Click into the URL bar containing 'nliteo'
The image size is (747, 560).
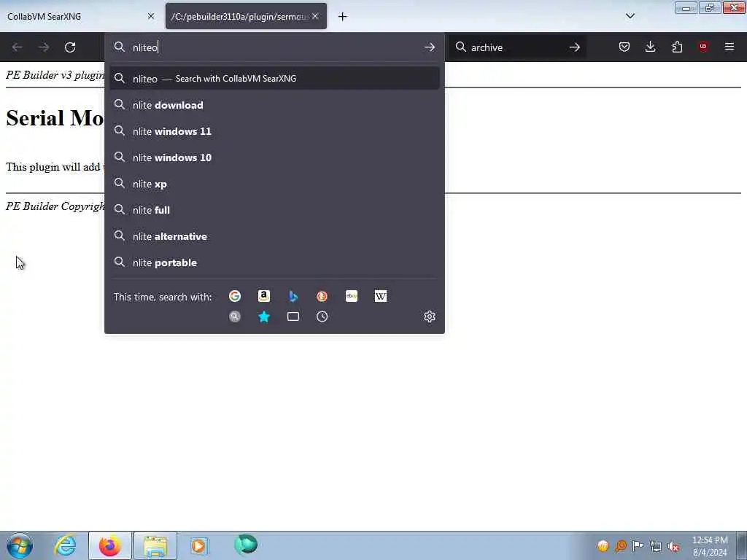(274, 47)
